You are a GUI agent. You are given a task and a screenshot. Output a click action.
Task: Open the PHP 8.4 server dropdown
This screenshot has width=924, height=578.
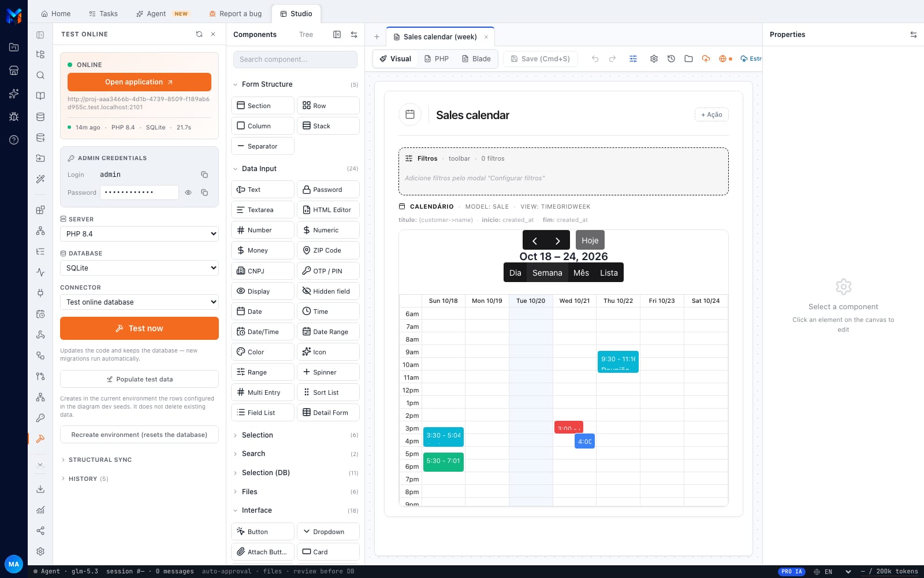[x=139, y=234]
